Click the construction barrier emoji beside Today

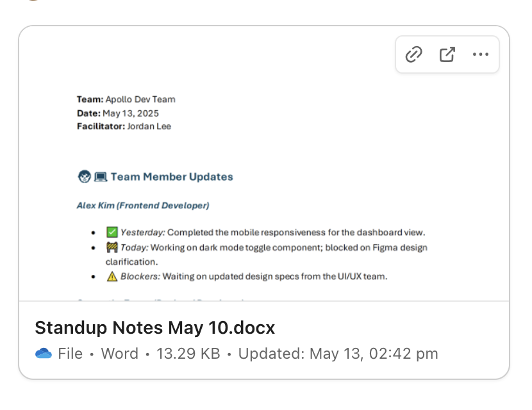coord(112,247)
